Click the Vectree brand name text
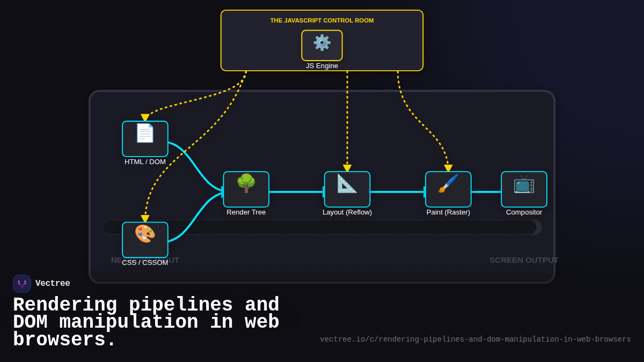 pos(53,283)
